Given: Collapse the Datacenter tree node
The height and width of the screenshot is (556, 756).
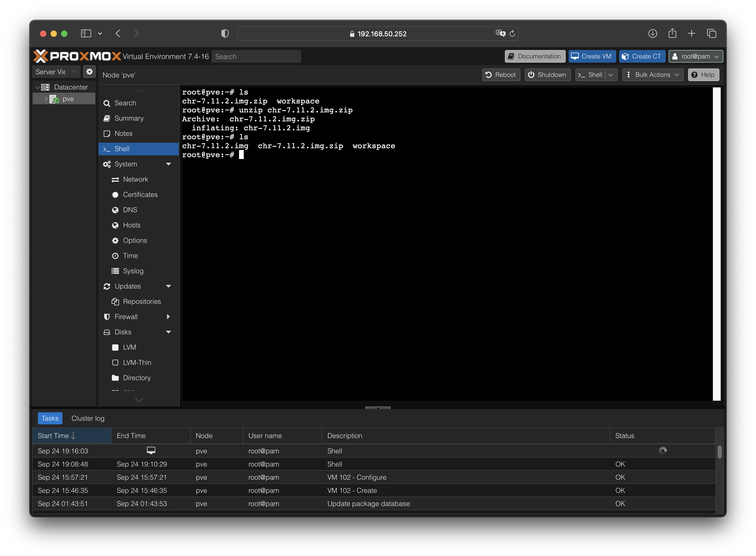Looking at the screenshot, I should 37,87.
